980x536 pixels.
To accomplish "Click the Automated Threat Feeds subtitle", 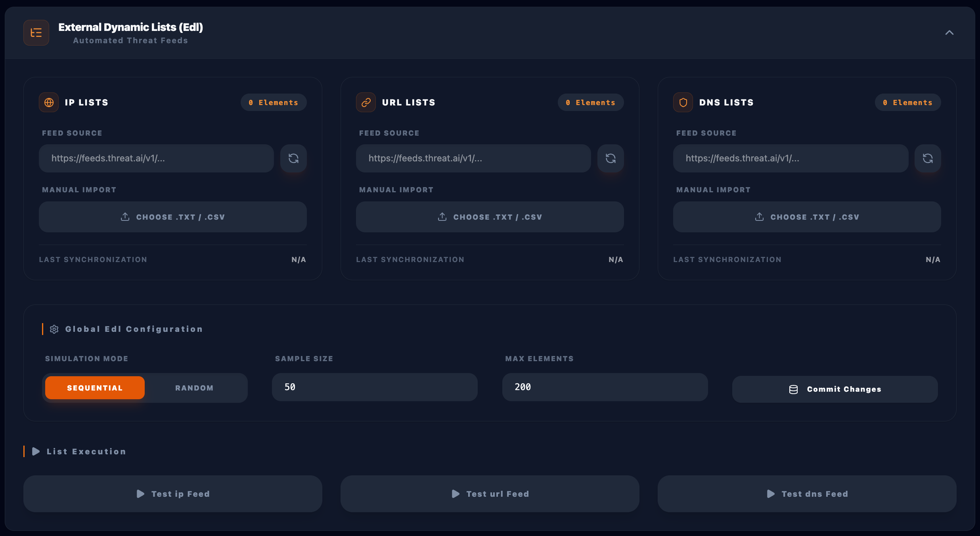I will click(x=130, y=40).
